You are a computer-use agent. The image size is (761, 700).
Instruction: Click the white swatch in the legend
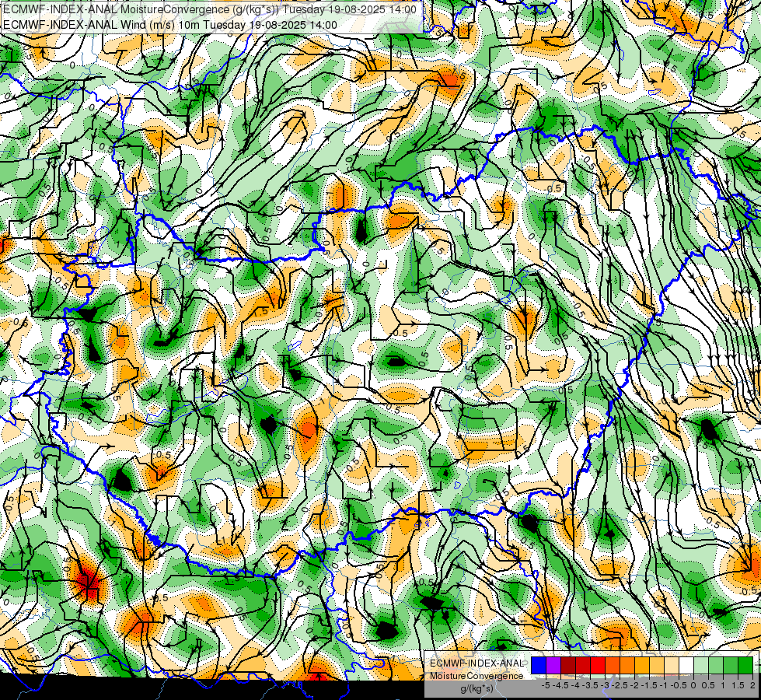point(686,666)
